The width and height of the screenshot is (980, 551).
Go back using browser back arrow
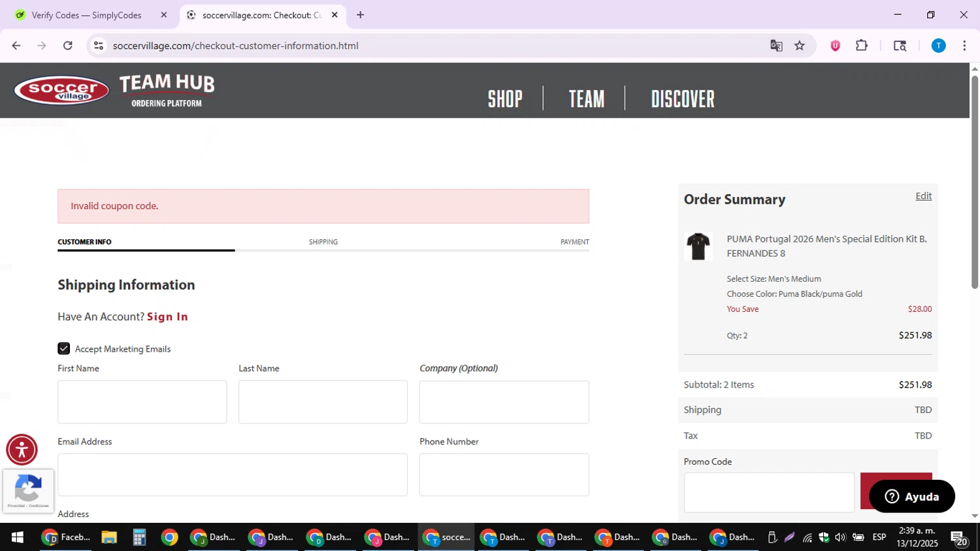point(16,46)
